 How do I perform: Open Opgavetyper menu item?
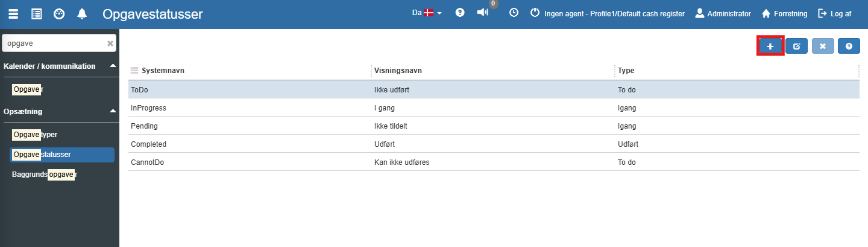pos(35,134)
